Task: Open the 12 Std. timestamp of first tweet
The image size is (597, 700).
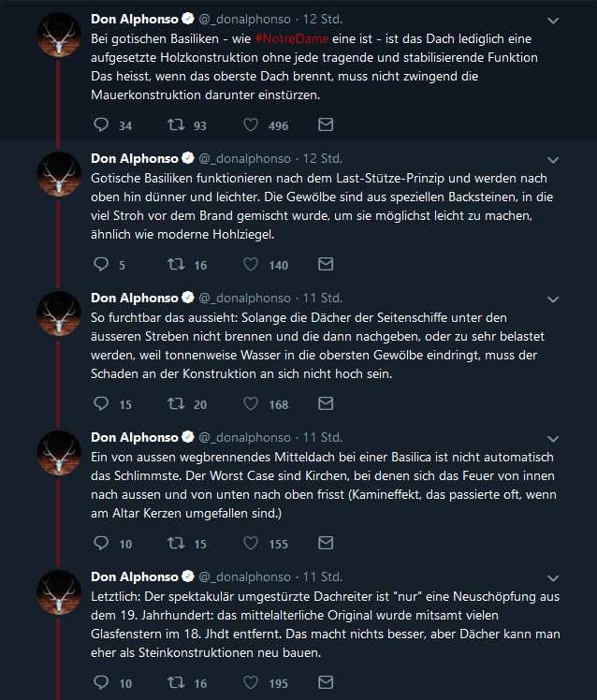Action: tap(323, 20)
